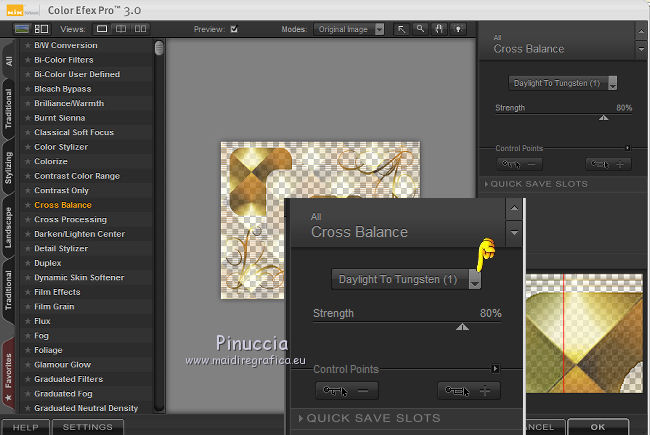The width and height of the screenshot is (650, 435).
Task: Click the Nik Software logo
Action: [x=23, y=10]
